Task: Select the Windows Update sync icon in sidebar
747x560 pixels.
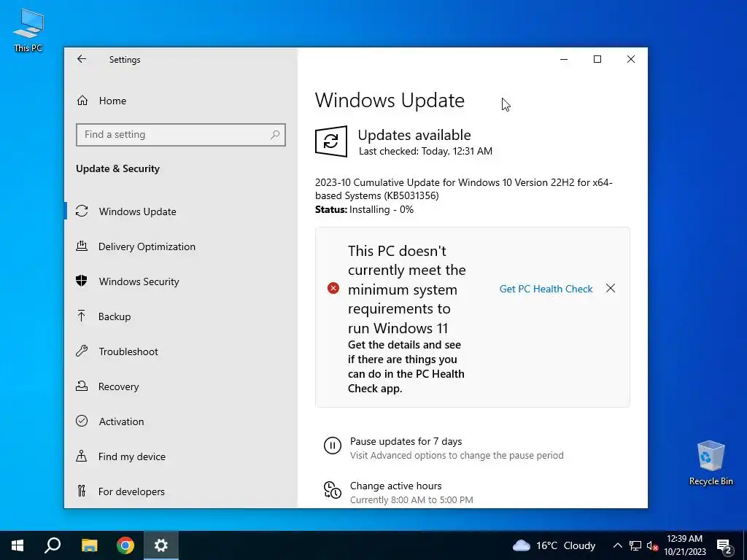Action: (82, 211)
